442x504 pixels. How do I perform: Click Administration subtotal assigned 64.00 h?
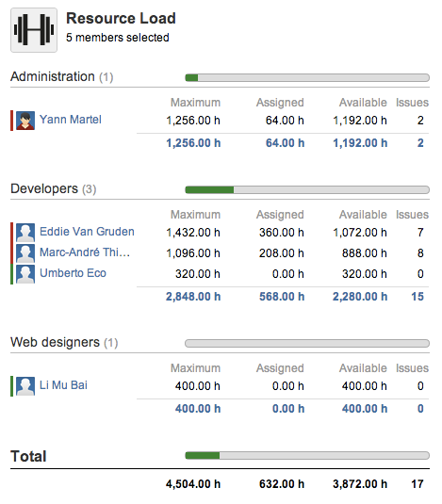pyautogui.click(x=285, y=142)
